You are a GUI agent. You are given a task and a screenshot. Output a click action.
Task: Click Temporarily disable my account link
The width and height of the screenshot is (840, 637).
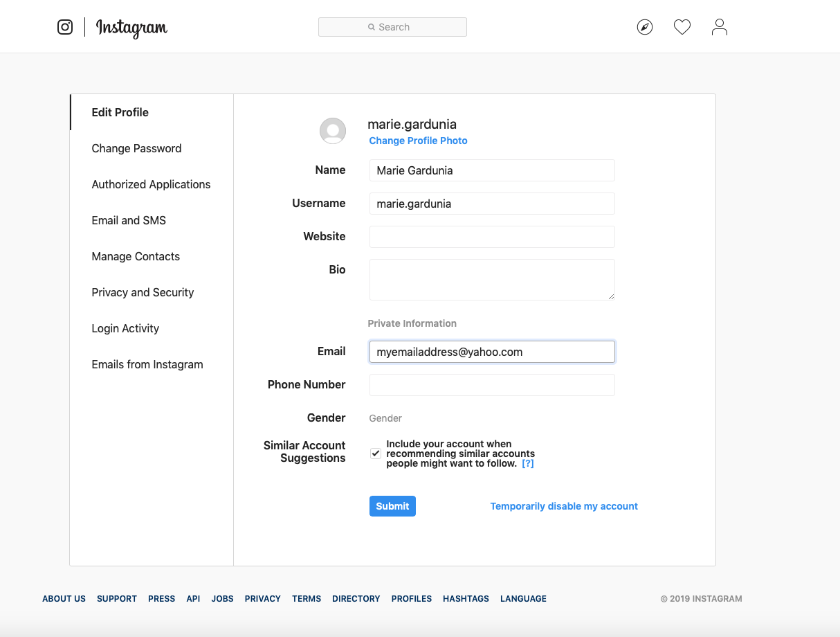click(x=564, y=506)
